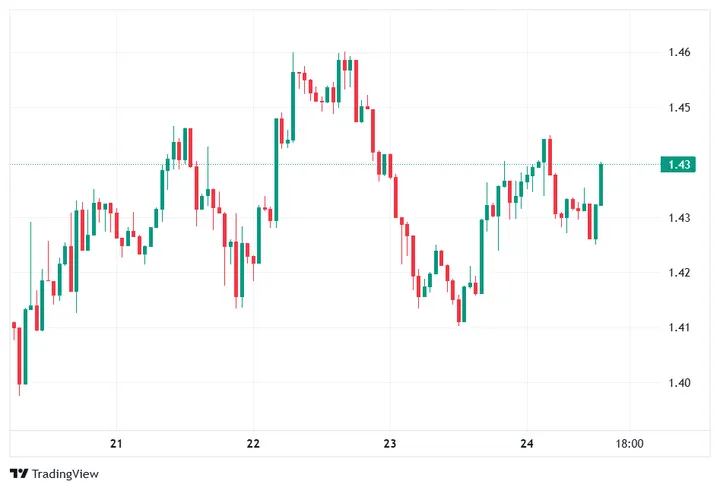Click the 1.40 price axis label
The image size is (720, 490).
pyautogui.click(x=676, y=382)
